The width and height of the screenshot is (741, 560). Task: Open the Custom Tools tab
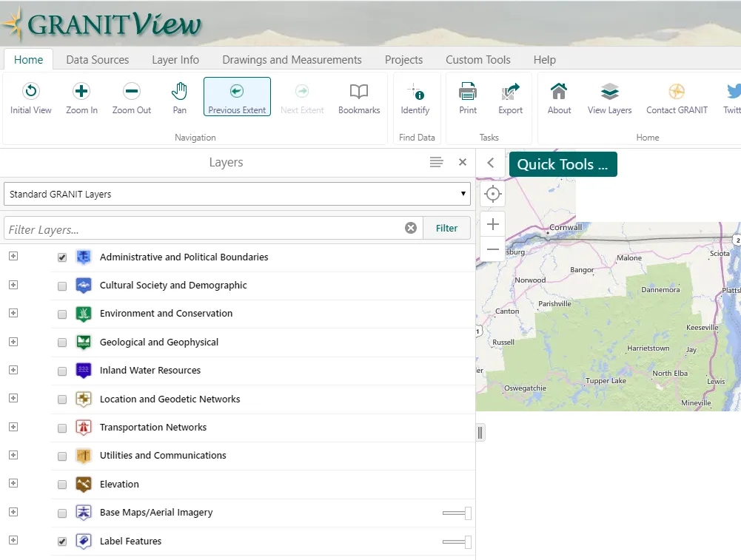pos(477,60)
